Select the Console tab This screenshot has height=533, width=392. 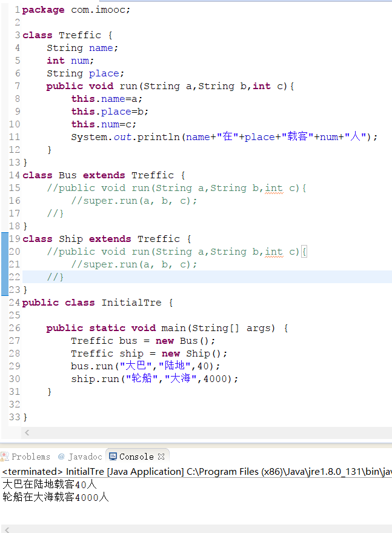pos(136,457)
